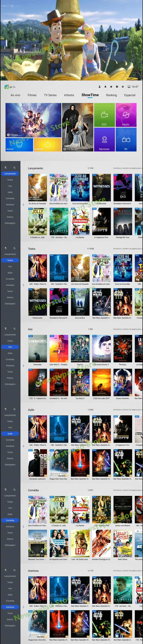The image size is (143, 644).
Task: Open search icon in the Comédia section sidebar
Action: coord(14,490)
